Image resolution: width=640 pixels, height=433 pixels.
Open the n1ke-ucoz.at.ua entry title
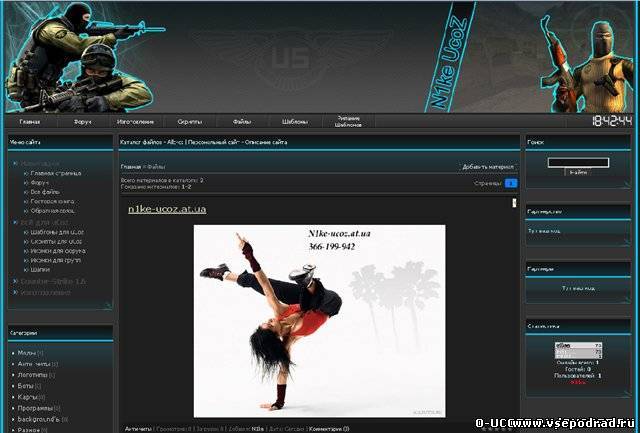coord(167,209)
